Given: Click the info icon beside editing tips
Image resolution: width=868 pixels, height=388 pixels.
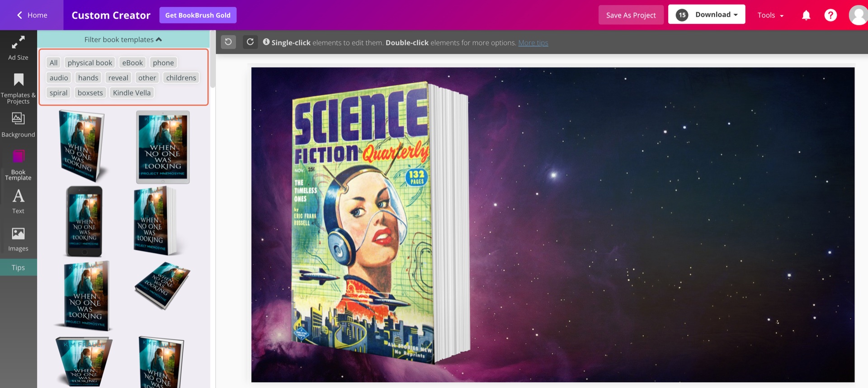Looking at the screenshot, I should [x=266, y=42].
